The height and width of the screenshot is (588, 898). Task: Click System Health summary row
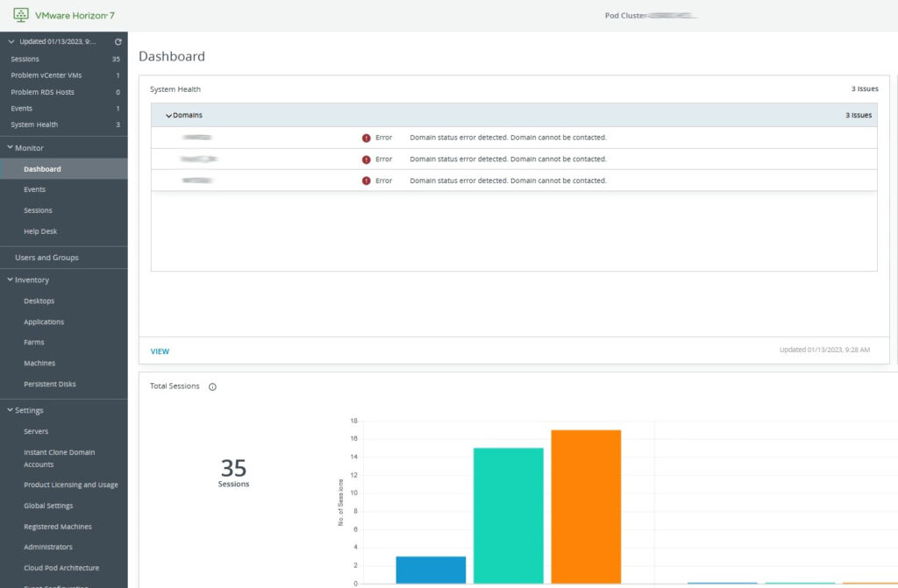(63, 124)
